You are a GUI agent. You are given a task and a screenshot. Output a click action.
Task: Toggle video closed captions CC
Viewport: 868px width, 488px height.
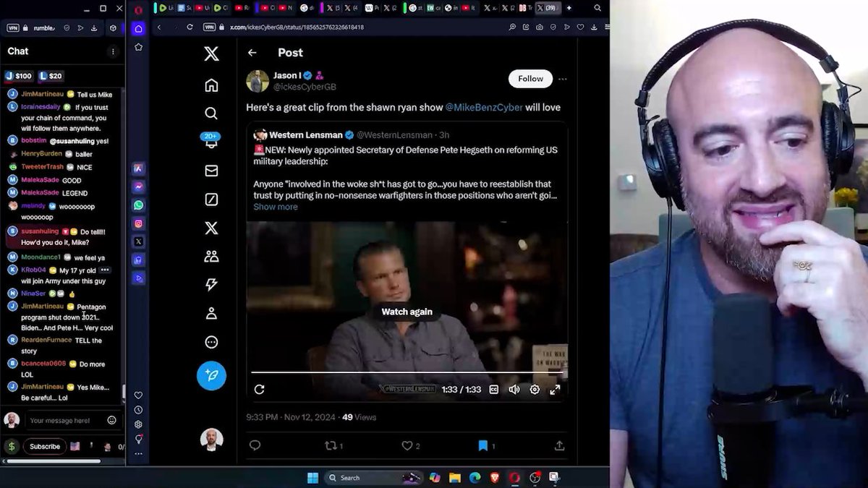click(x=494, y=389)
